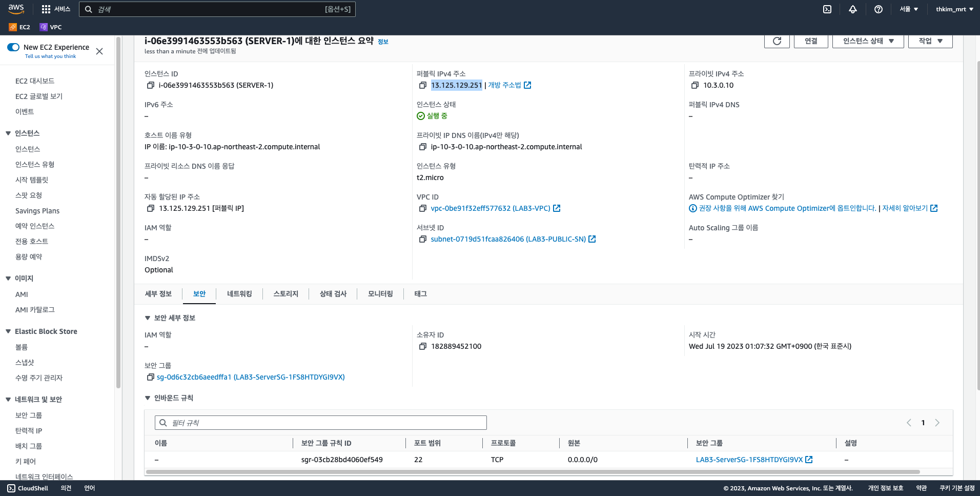Viewport: 980px width, 496px height.
Task: Open the help question mark icon
Action: coord(879,9)
